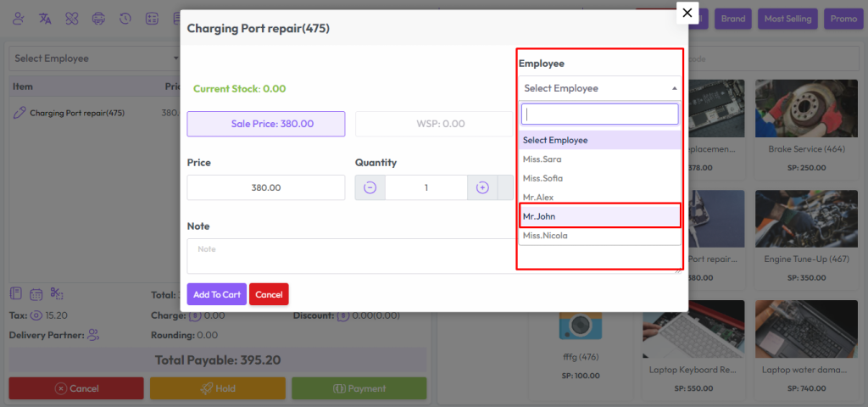
Task: Decrease quantity with the minus button
Action: pos(370,187)
